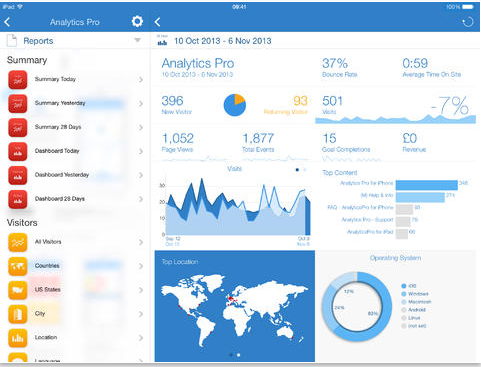481x367 pixels.
Task: Click the (M) Help & Info content bar
Action: (420, 197)
